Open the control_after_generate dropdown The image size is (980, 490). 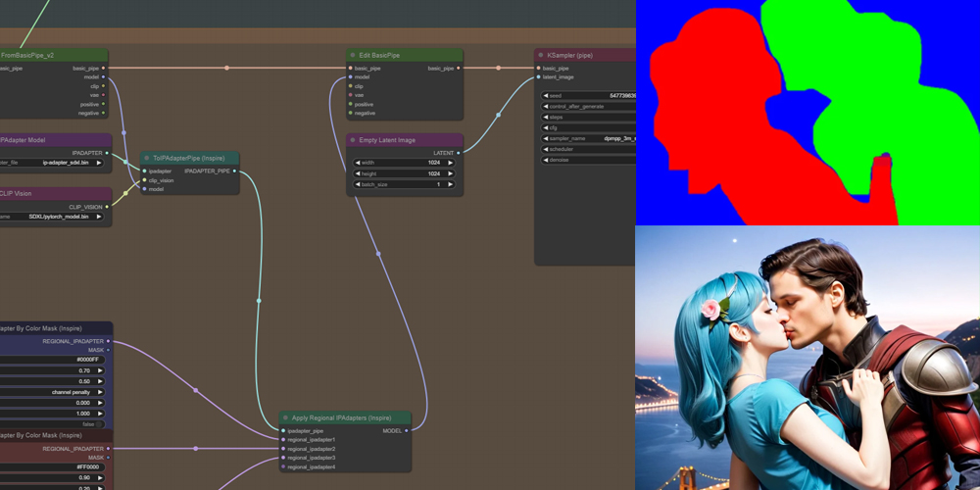(588, 106)
